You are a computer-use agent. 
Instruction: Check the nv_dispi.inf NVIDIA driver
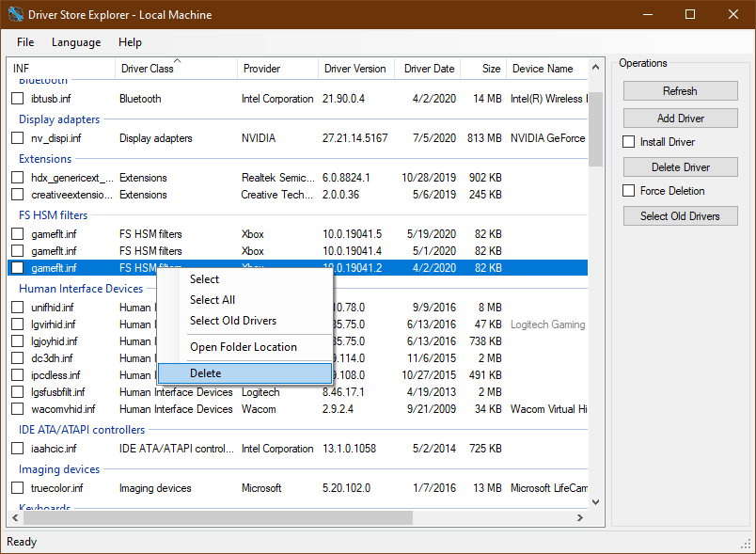tap(16, 138)
